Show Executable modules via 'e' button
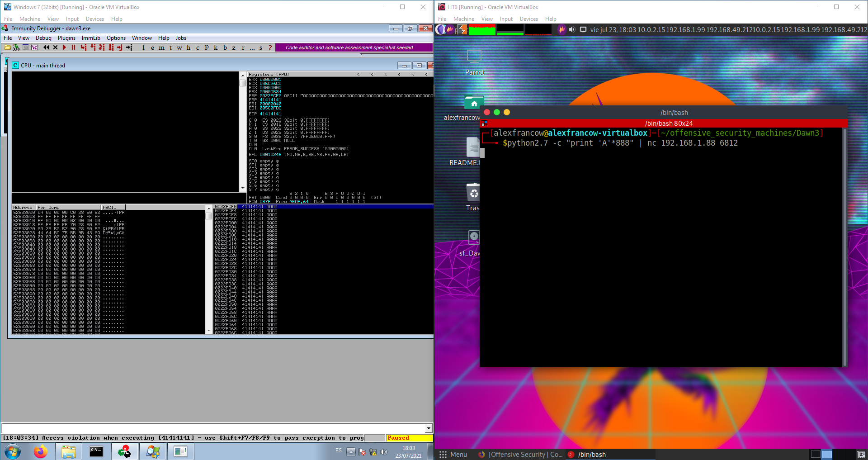Screen dimensions: 868x460 pyautogui.click(x=152, y=47)
